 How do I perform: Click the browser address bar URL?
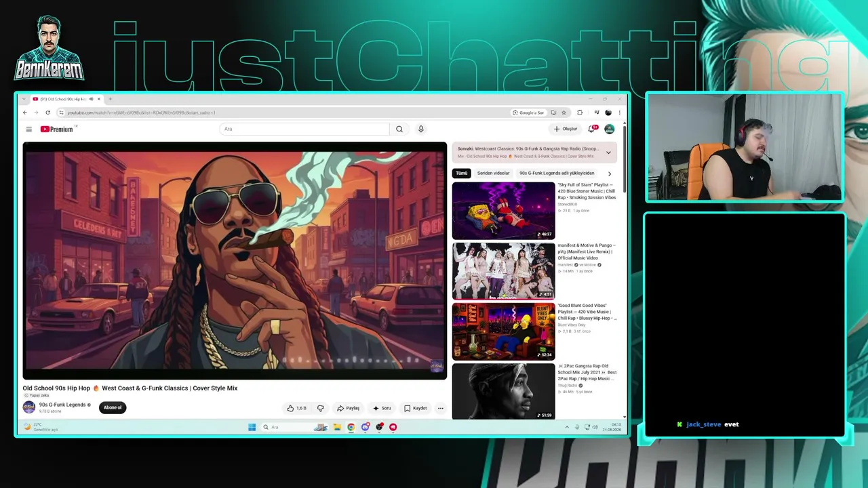coord(141,113)
